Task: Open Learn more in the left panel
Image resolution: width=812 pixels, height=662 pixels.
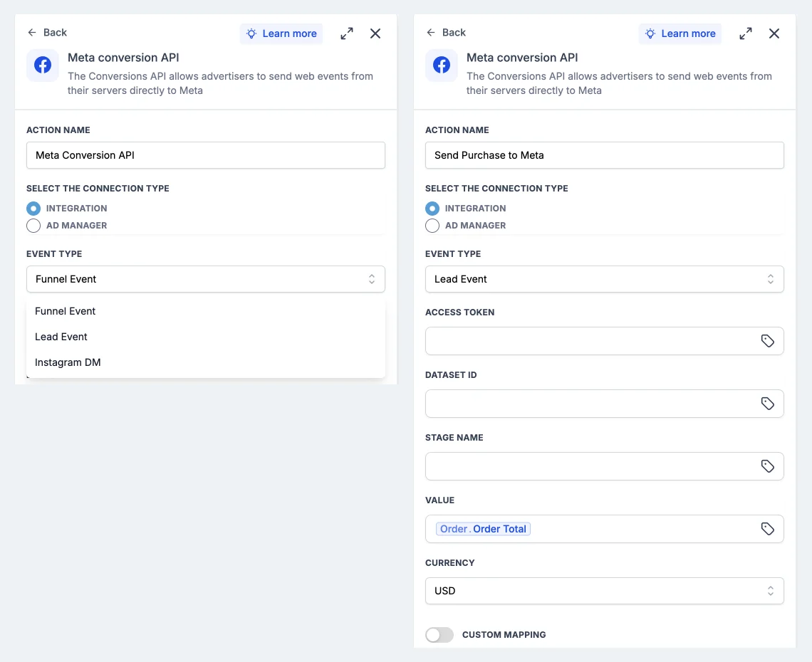Action: pos(281,33)
